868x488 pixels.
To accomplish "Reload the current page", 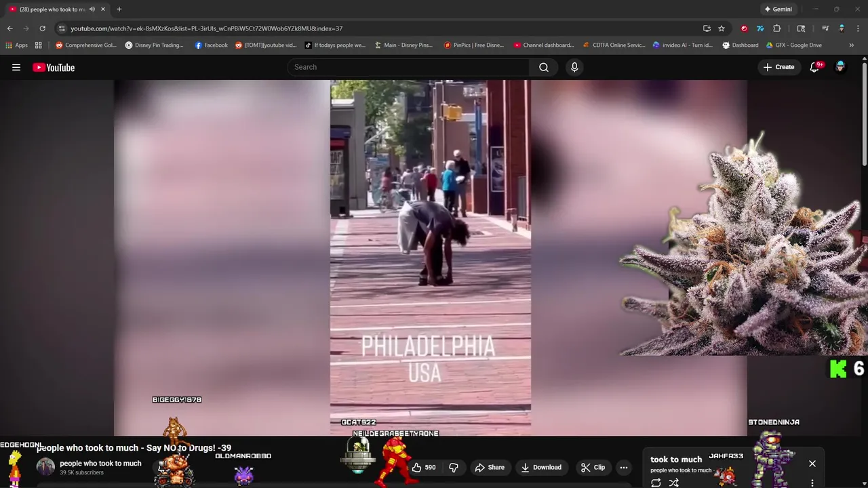I will [42, 28].
